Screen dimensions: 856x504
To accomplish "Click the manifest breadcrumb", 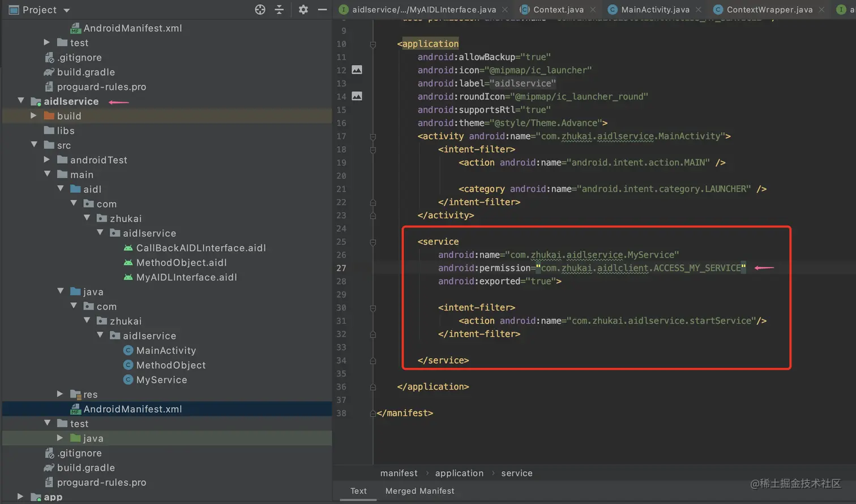I will [x=399, y=473].
